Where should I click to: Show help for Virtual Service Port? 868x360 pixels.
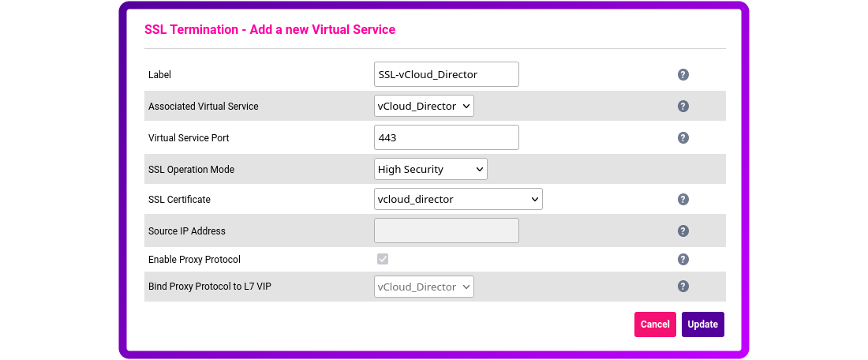tap(683, 138)
